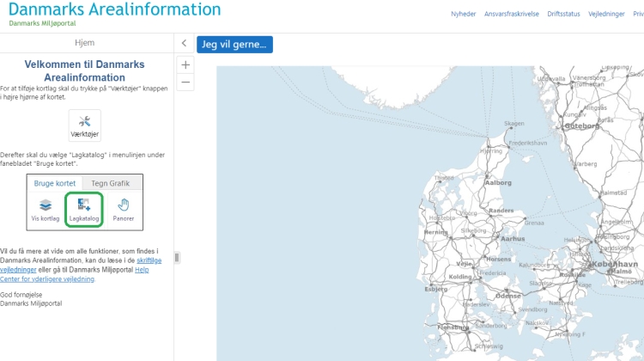The image size is (644, 361).
Task: Open the Hjem panel header
Action: pyautogui.click(x=85, y=43)
